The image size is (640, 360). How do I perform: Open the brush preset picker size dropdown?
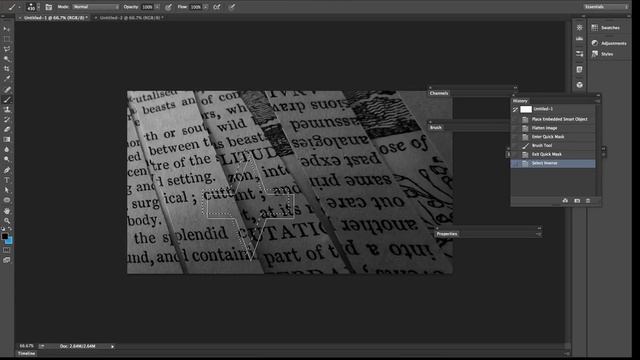38,7
